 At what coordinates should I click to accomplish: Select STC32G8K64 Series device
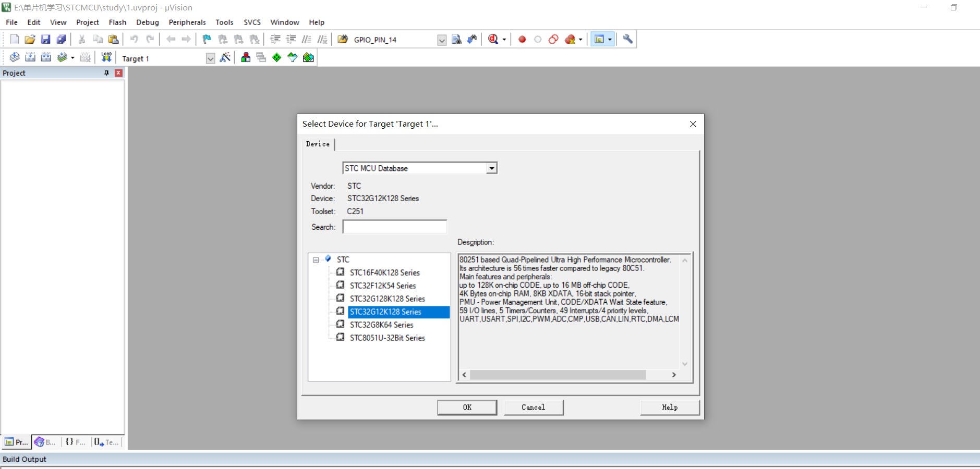tap(381, 325)
